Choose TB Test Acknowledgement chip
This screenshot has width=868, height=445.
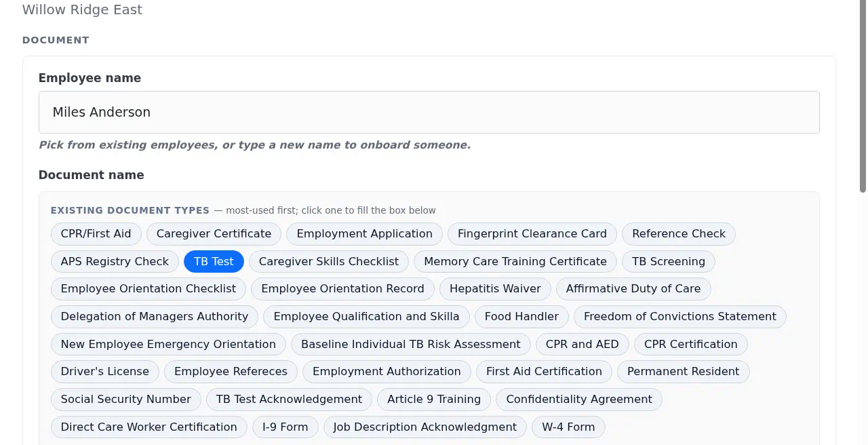289,399
